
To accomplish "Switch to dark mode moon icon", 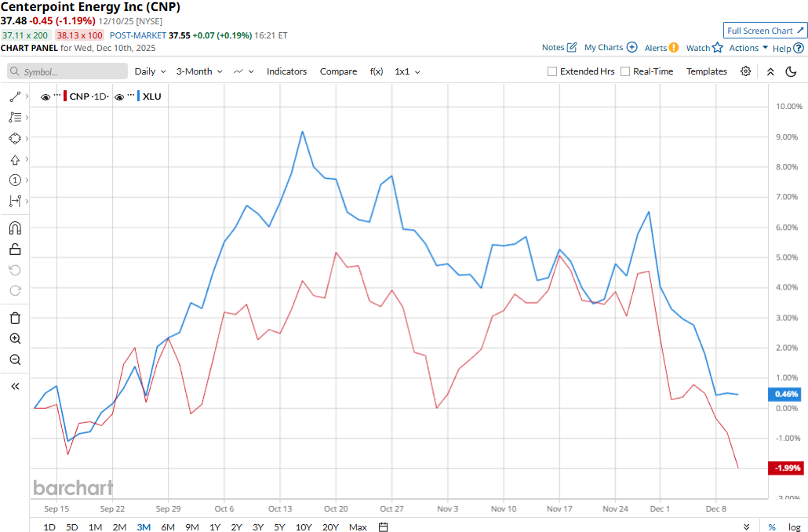I will click(791, 71).
